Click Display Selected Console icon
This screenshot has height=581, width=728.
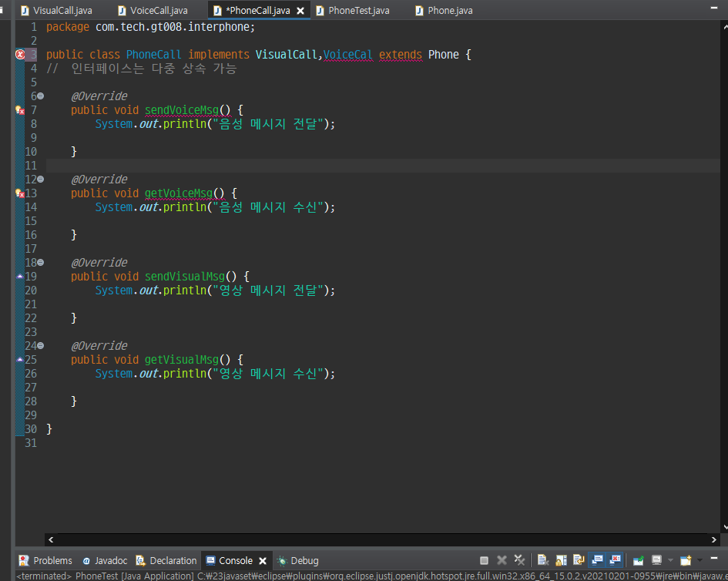(656, 560)
